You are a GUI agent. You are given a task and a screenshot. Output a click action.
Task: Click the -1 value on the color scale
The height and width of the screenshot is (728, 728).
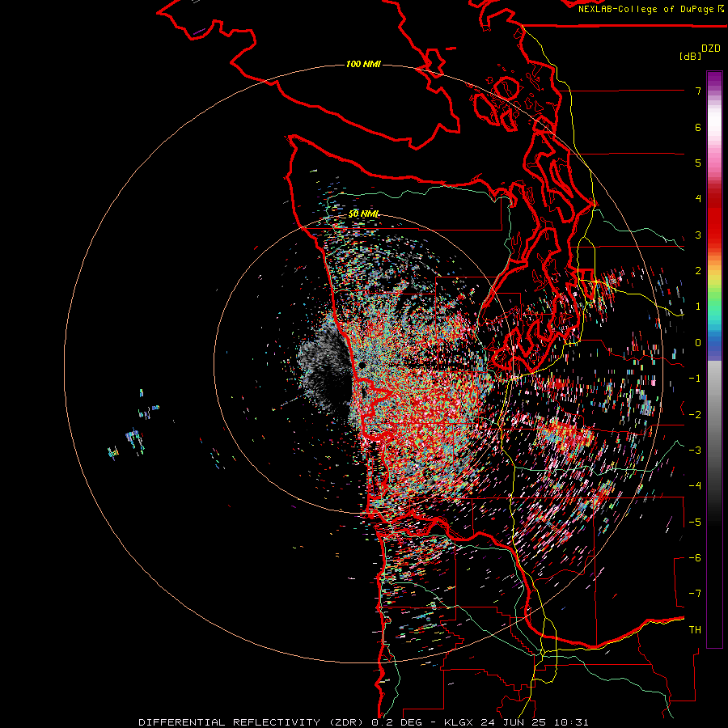(695, 379)
